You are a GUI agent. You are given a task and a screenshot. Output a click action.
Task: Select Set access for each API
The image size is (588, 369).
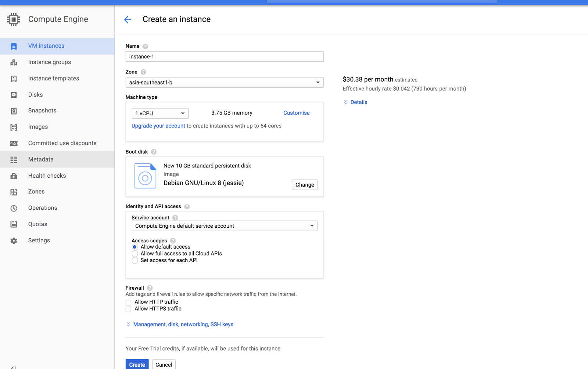(x=135, y=261)
